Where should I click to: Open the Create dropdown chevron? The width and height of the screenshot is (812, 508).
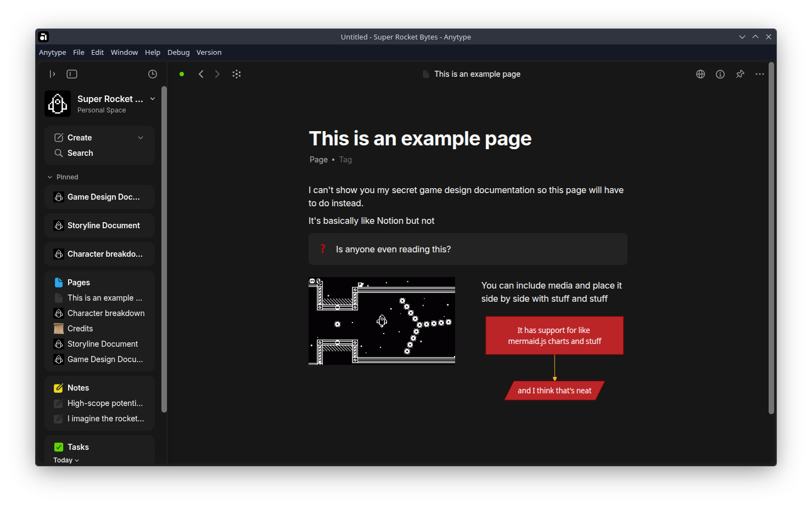tap(141, 137)
